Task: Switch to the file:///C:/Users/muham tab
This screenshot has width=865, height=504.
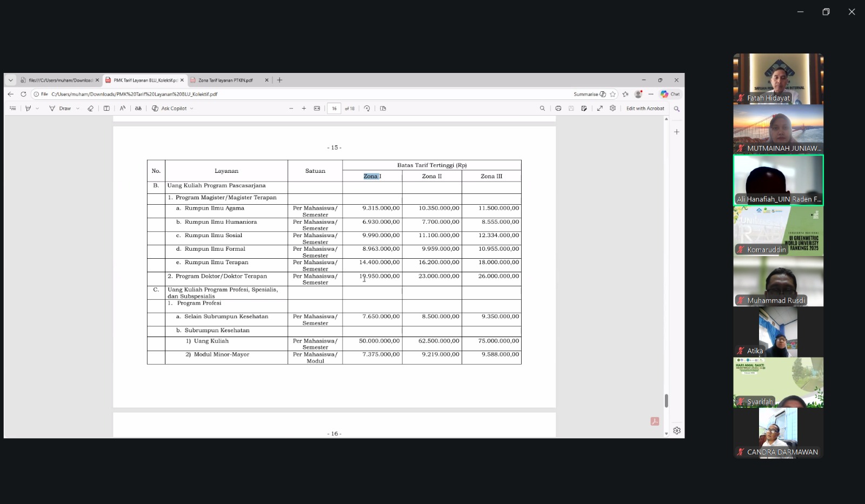Action: (59, 80)
